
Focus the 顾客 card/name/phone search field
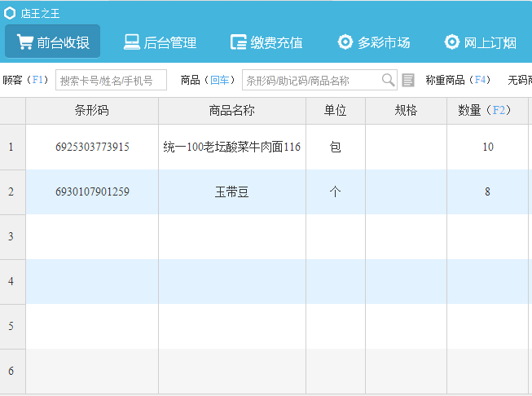111,80
